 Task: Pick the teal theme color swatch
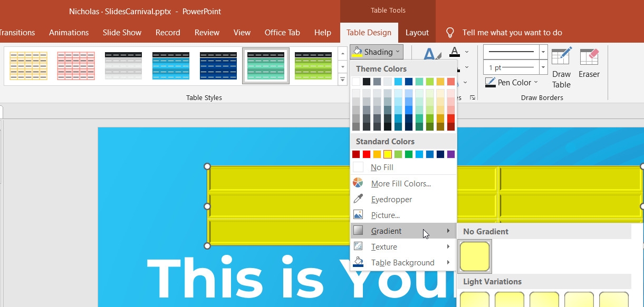(x=419, y=82)
